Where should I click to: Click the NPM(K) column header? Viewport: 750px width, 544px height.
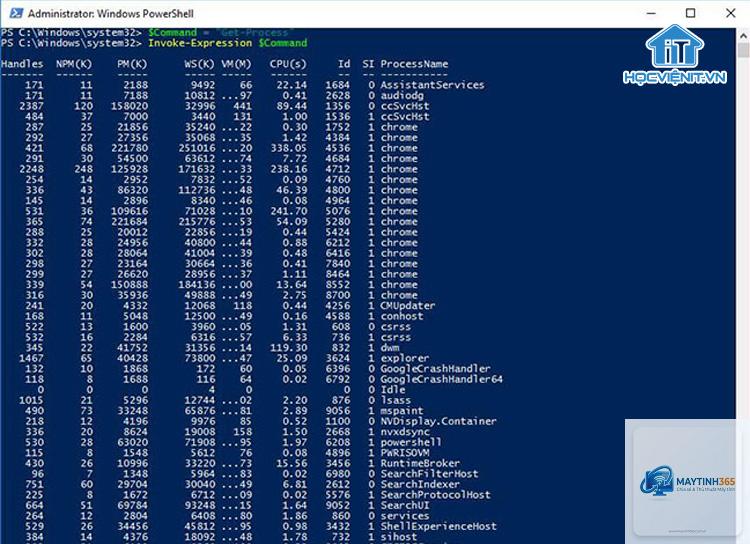[74, 64]
